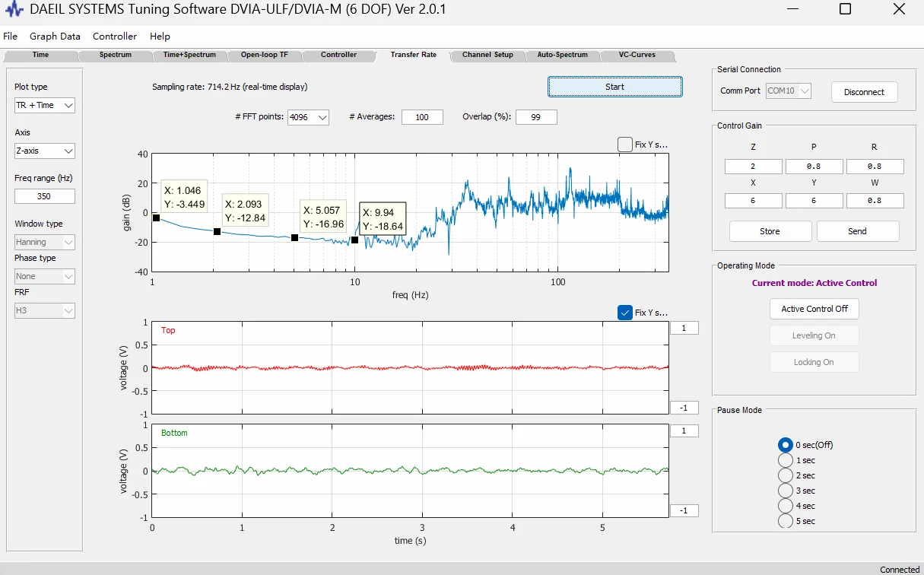Select 0 sec(Off) pause mode
The height and width of the screenshot is (575, 924).
806,445
